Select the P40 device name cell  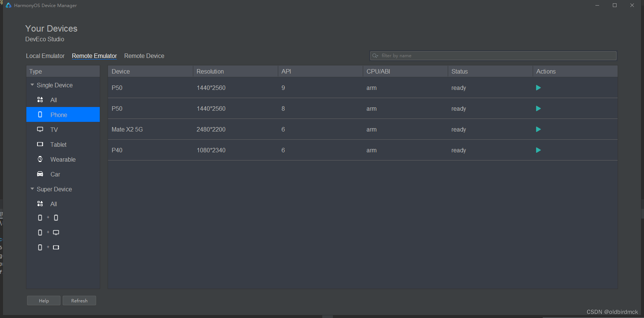click(x=117, y=150)
